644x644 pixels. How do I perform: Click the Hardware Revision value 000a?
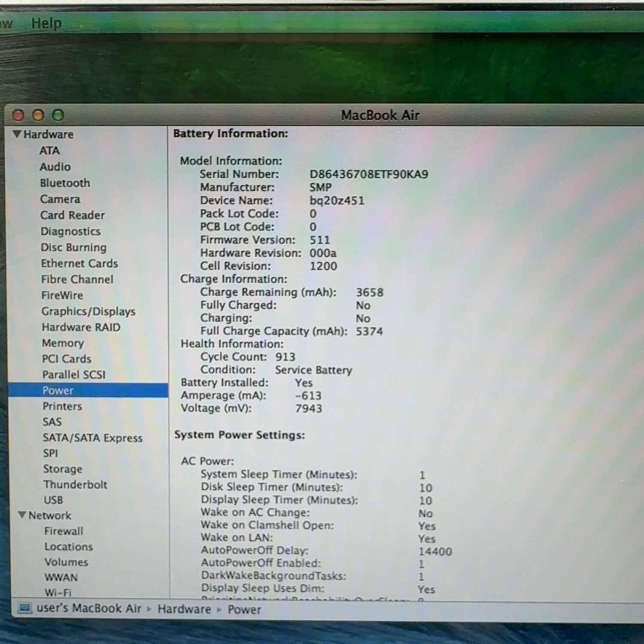(x=323, y=253)
